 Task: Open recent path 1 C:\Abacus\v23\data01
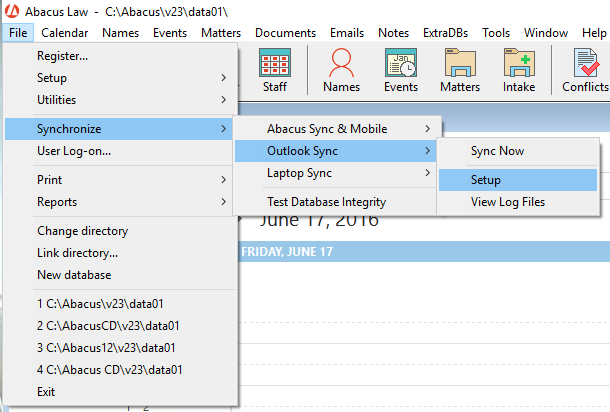pyautogui.click(x=118, y=304)
